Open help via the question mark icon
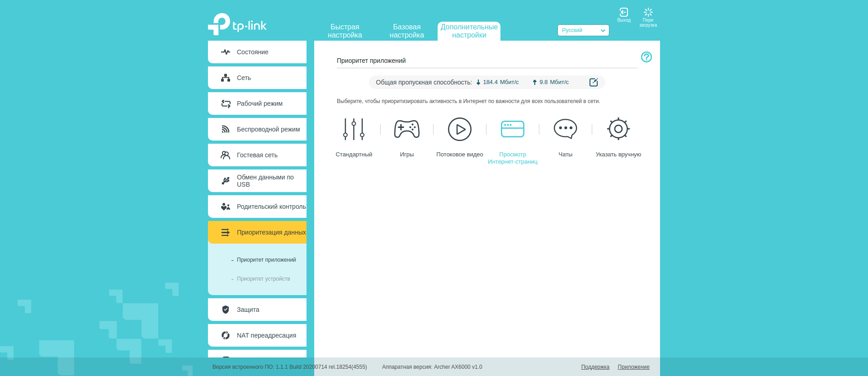The width and height of the screenshot is (868, 376). point(646,57)
